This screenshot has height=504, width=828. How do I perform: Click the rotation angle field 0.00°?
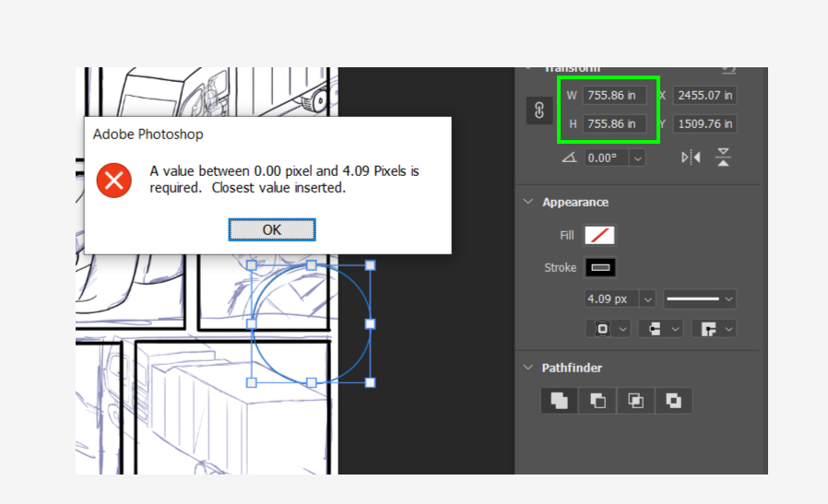[x=607, y=158]
